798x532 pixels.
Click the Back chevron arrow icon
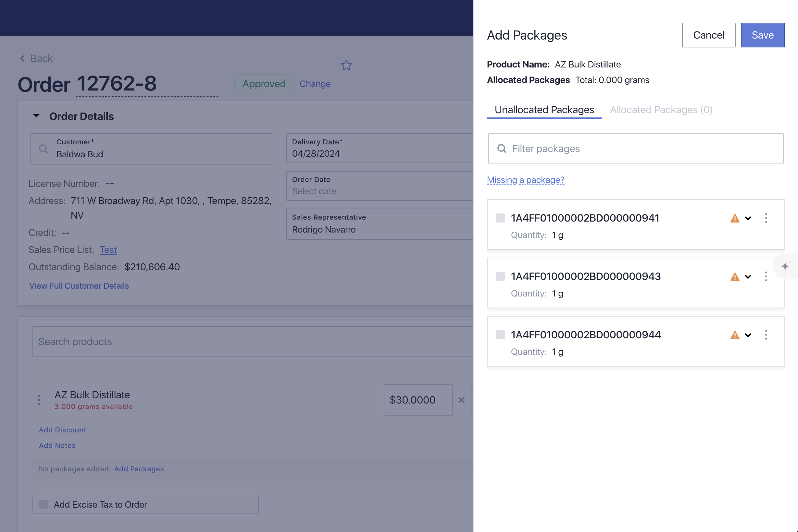tap(22, 58)
